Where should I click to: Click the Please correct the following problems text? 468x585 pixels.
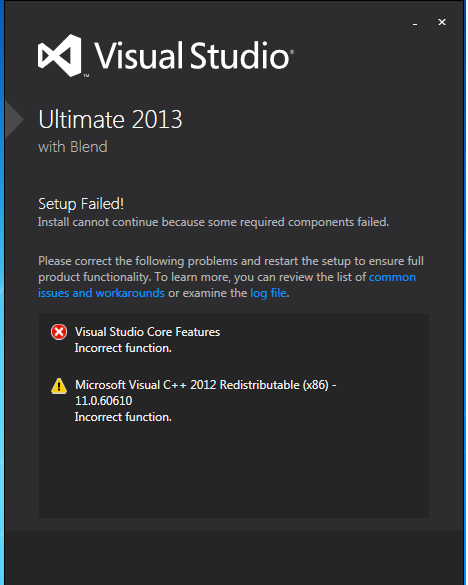(x=137, y=261)
